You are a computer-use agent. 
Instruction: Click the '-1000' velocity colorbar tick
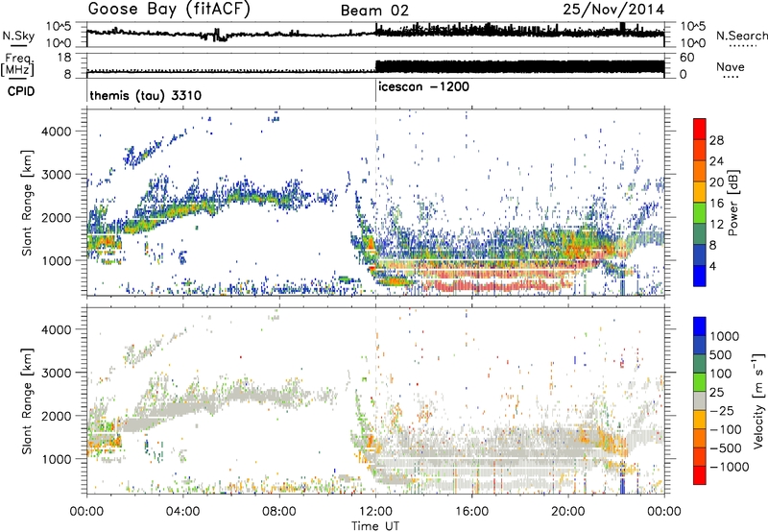[729, 467]
